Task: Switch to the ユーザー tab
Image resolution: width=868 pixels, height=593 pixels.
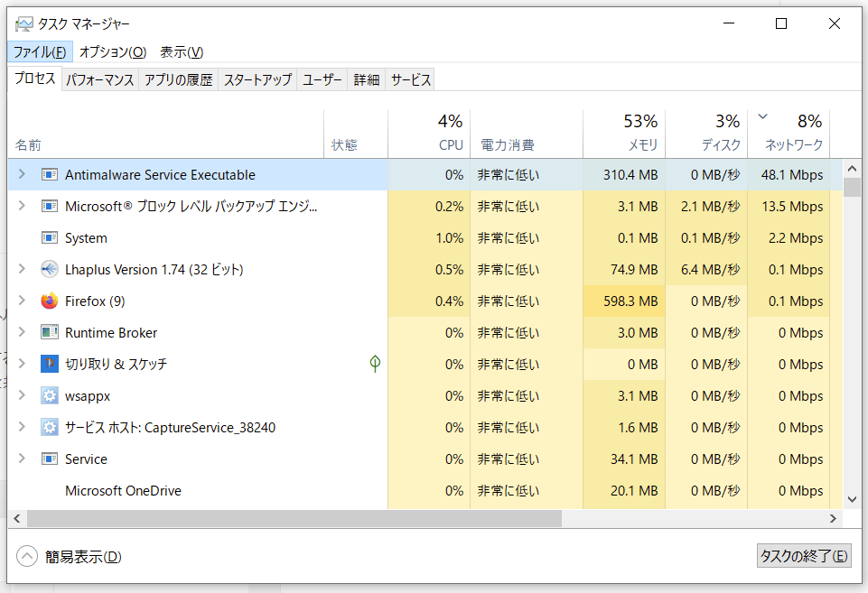Action: [x=322, y=80]
